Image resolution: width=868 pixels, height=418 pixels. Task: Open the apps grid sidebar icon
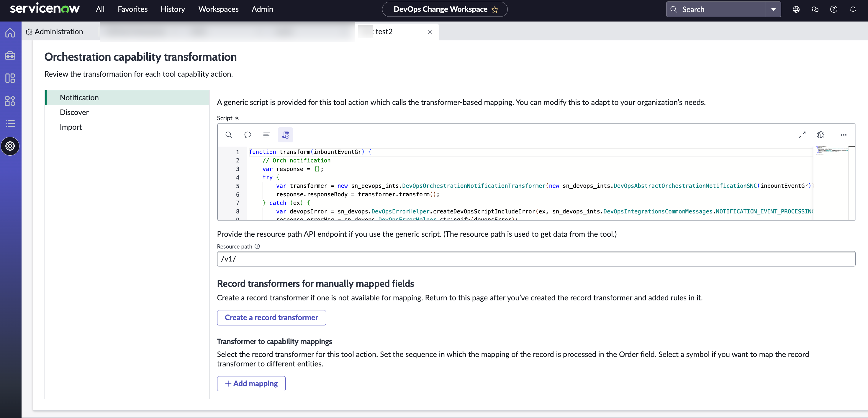tap(10, 101)
